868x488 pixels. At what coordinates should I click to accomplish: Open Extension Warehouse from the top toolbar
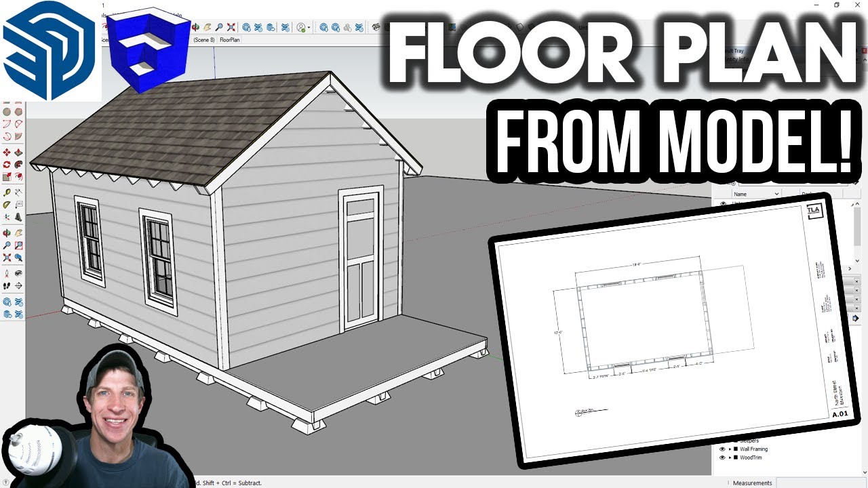258,27
